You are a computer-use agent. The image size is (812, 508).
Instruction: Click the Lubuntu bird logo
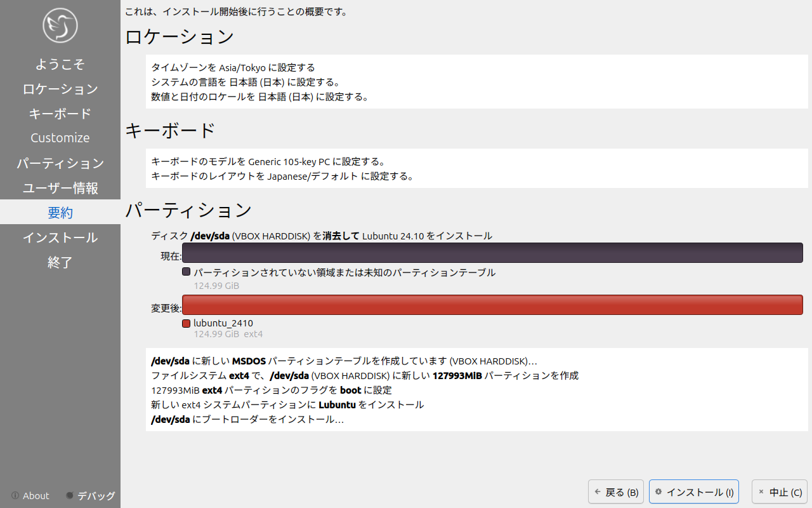[60, 25]
